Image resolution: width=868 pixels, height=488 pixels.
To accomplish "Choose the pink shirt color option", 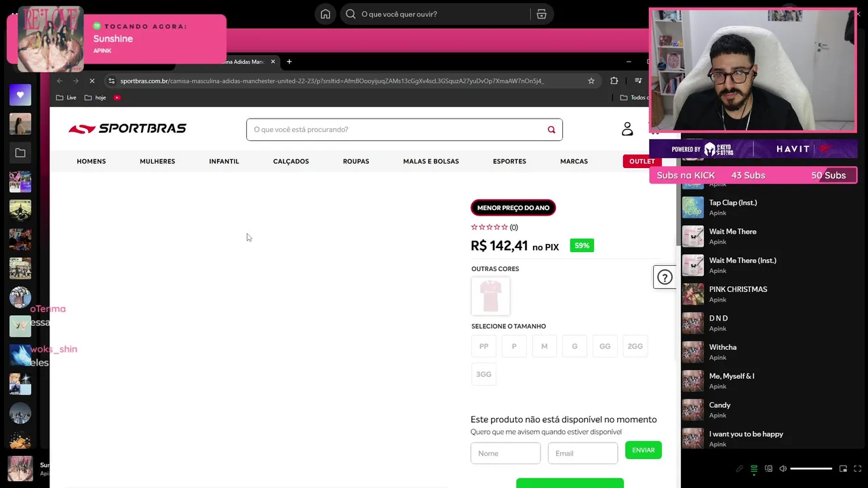I will click(x=490, y=296).
